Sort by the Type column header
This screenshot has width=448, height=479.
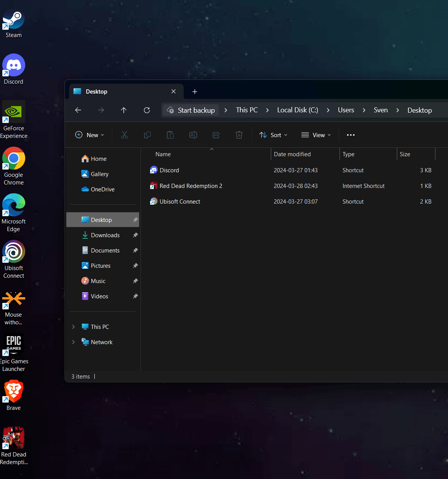click(368, 154)
